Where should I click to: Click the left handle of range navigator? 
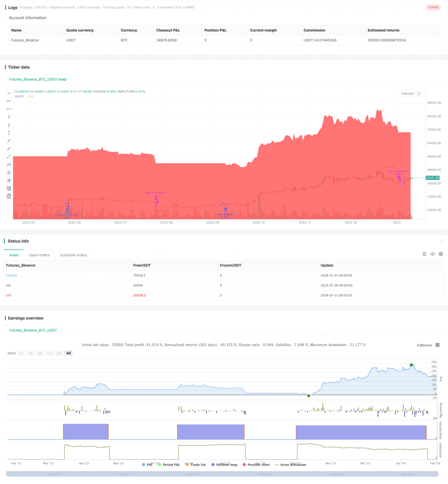(x=7, y=474)
